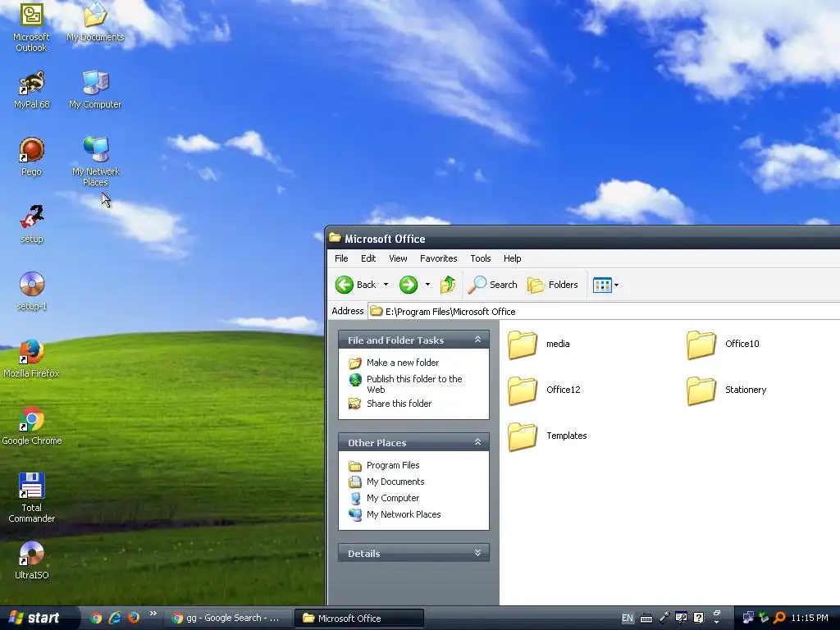
Task: Select the setup-1 disc icon
Action: [x=32, y=292]
